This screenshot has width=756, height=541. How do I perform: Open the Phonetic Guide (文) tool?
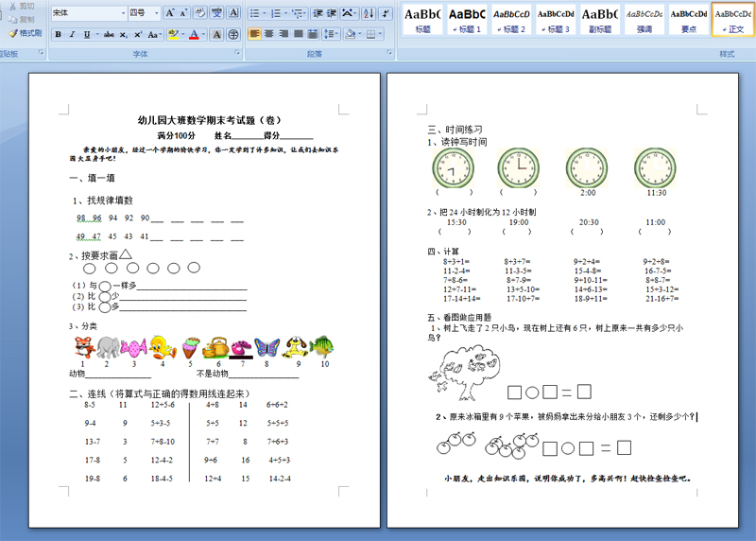click(217, 13)
